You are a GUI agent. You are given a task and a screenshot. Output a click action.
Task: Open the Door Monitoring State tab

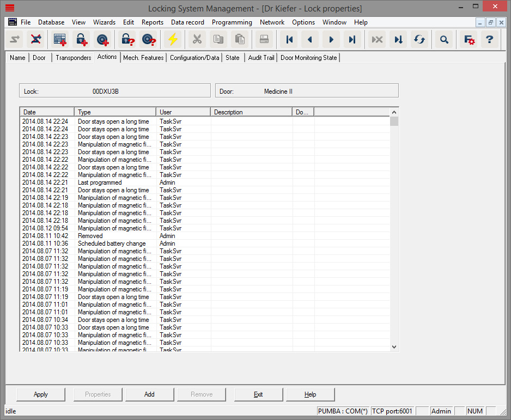(308, 57)
